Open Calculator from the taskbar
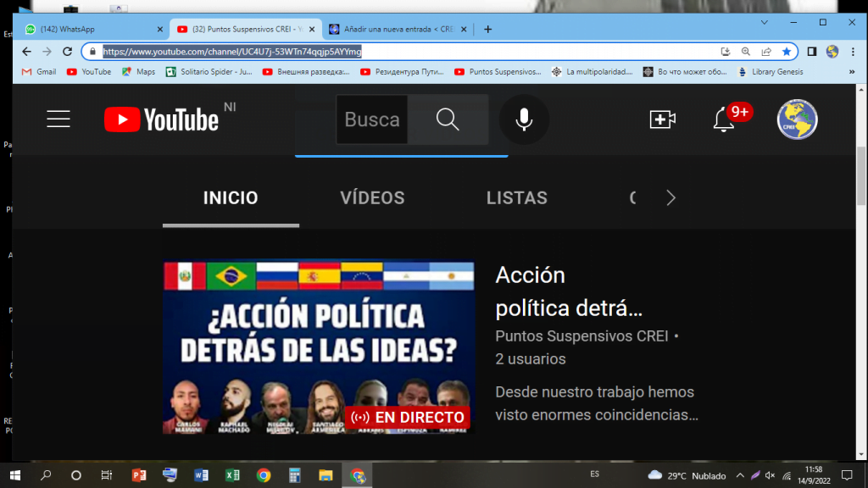This screenshot has height=488, width=868. (294, 475)
